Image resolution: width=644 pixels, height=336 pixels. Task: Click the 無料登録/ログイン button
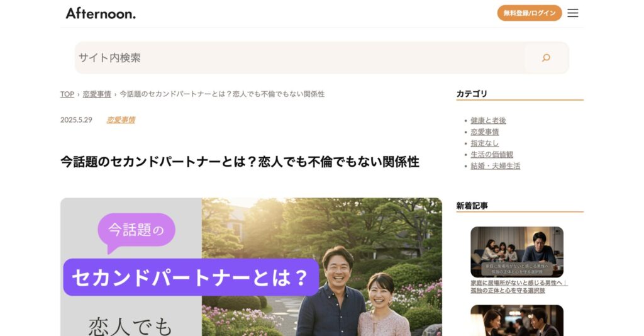point(530,13)
